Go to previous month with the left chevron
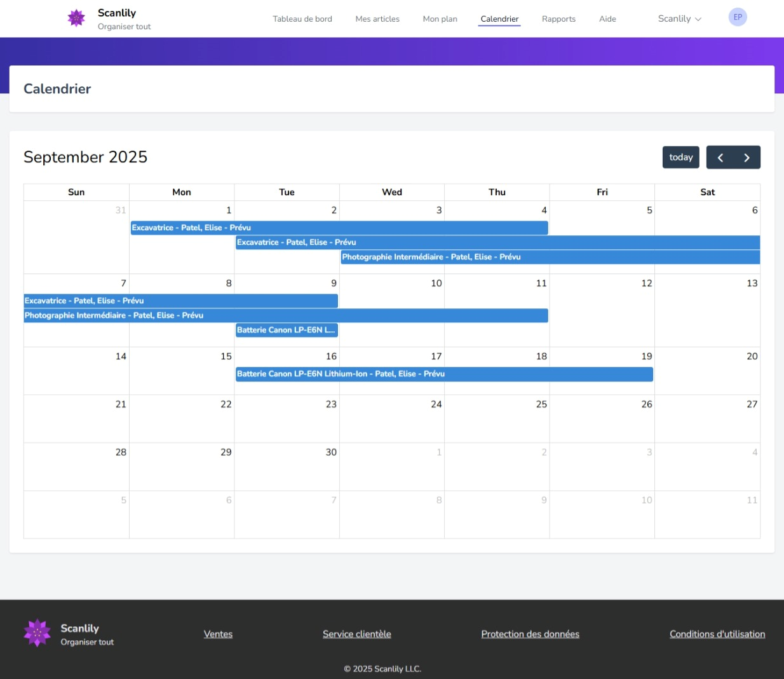Screen dimensions: 784x679 pos(720,156)
